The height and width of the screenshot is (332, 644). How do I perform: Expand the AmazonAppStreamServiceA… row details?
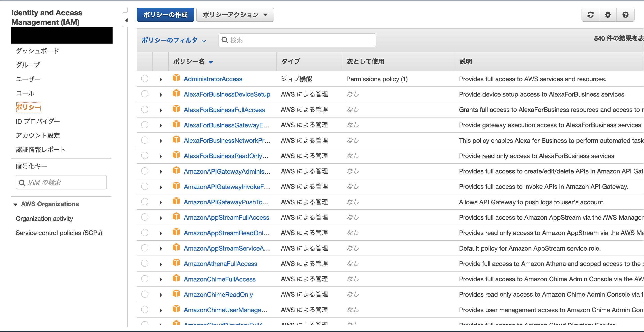[x=161, y=249]
